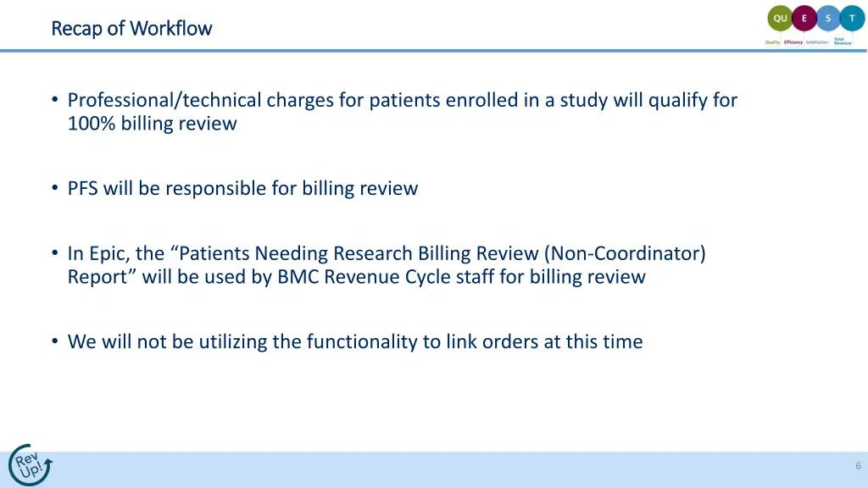Viewport: 868px width, 488px height.
Task: Select the link orders bullet sentence
Action: [355, 341]
